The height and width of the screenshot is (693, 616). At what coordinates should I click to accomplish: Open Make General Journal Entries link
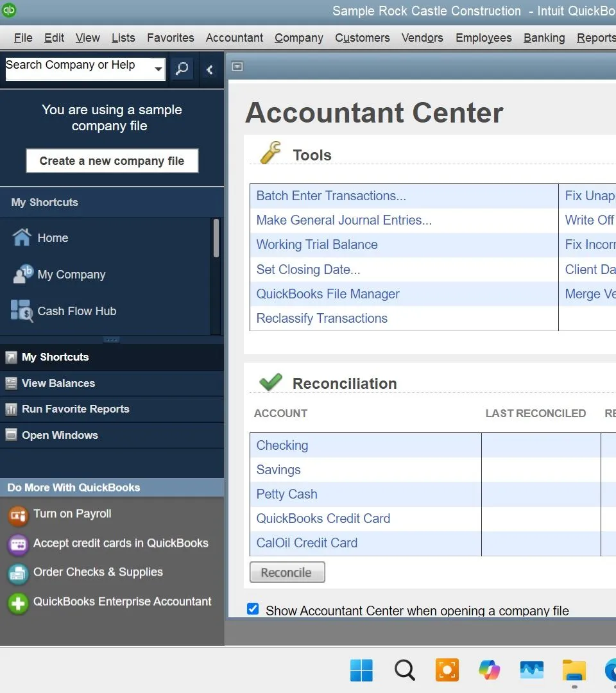click(344, 220)
